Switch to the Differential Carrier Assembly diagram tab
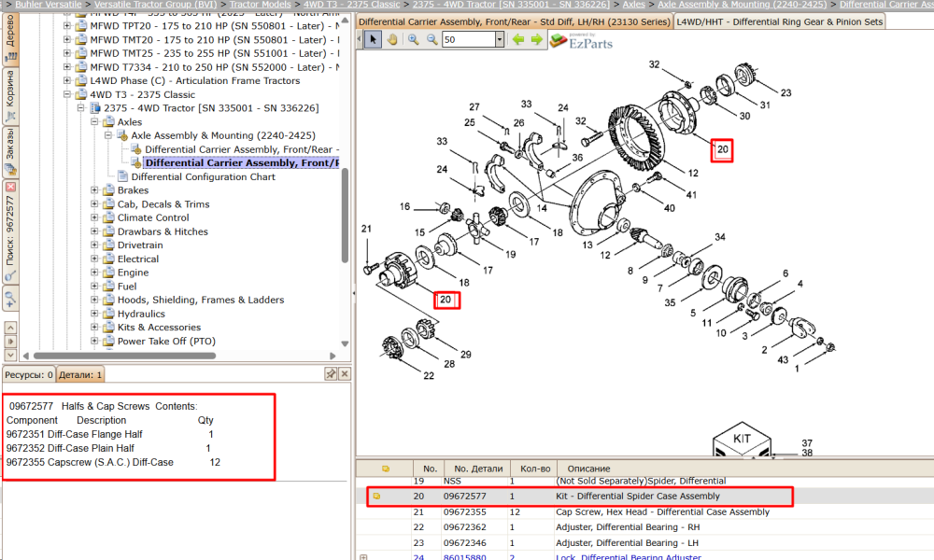Screen dimensions: 934x560 (x=515, y=22)
